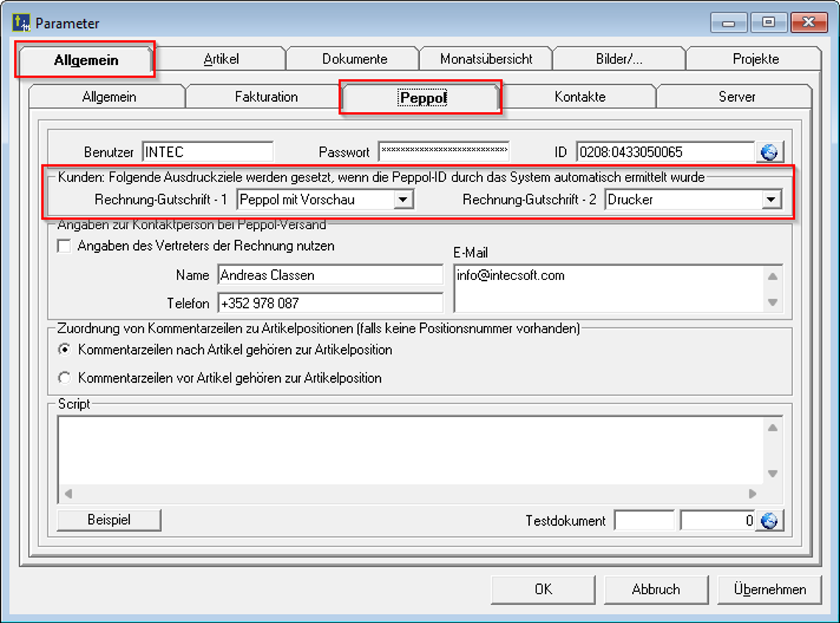Enable 'Angaben des Vertreters der Rechnung nutzen' checkbox
The height and width of the screenshot is (623, 840).
pyautogui.click(x=64, y=247)
